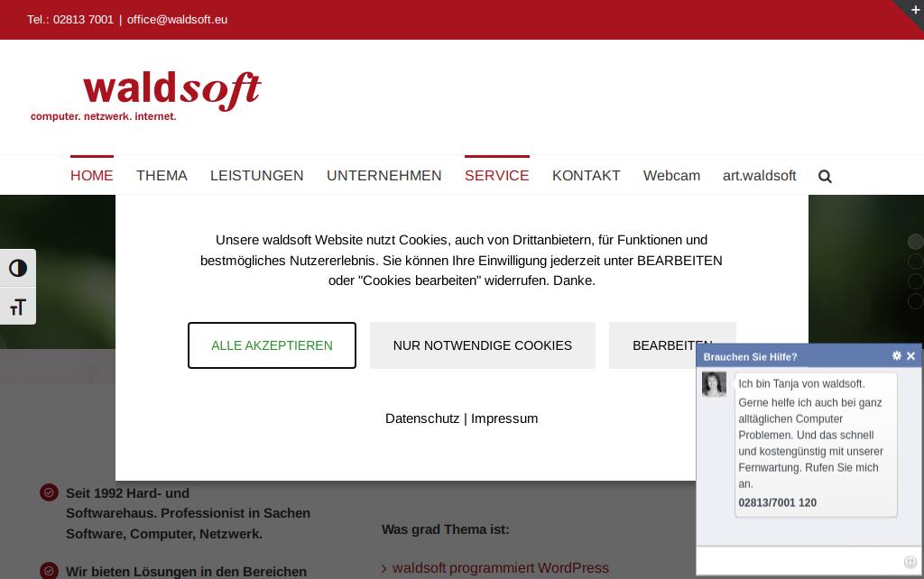Screen dimensions: 924x579
Task: Open the LEISTUNGEN menu item
Action: (257, 176)
